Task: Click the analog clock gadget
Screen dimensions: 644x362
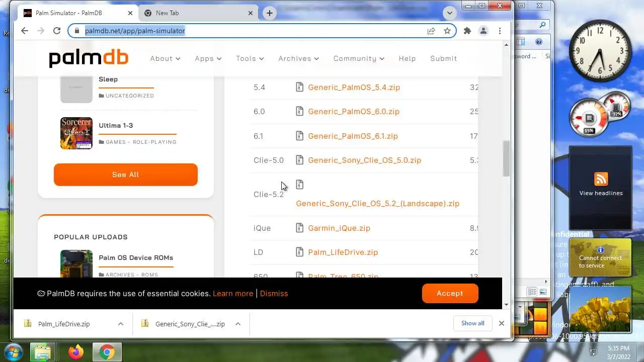Action: tap(600, 51)
